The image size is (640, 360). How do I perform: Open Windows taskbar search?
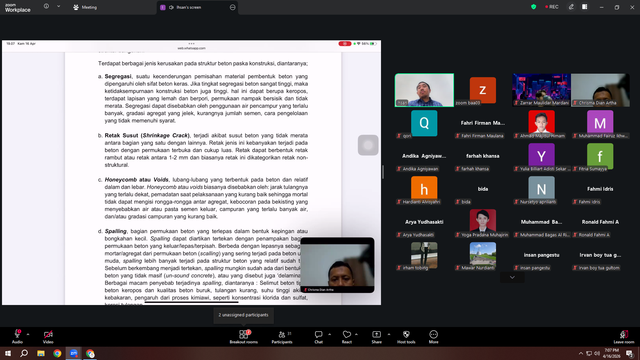coord(24,353)
